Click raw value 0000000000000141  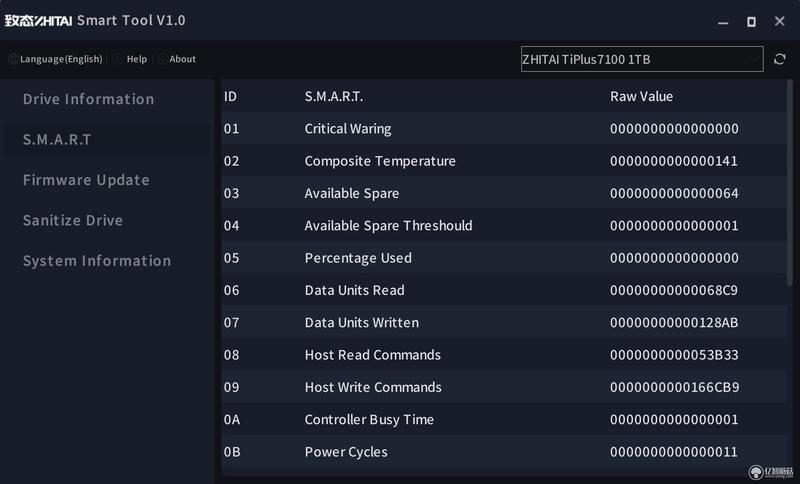coord(674,161)
